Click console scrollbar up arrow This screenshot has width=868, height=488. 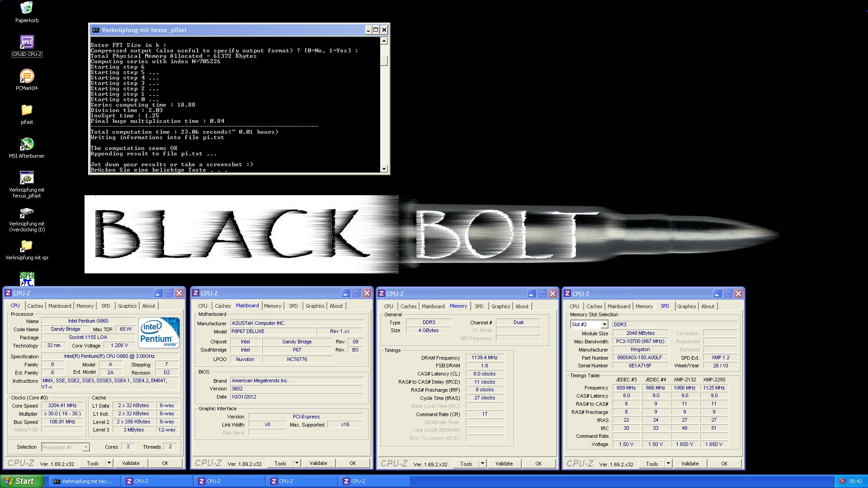click(x=384, y=41)
